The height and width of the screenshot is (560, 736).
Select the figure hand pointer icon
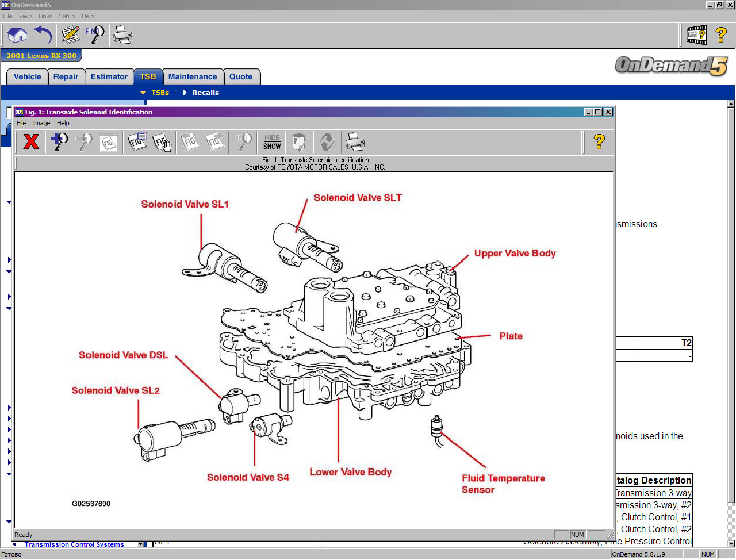point(162,141)
